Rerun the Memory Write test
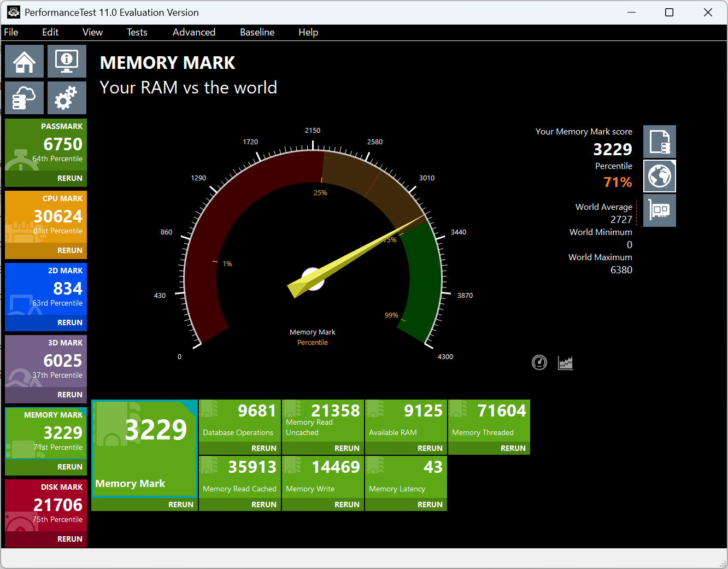The height and width of the screenshot is (569, 728). click(x=347, y=505)
